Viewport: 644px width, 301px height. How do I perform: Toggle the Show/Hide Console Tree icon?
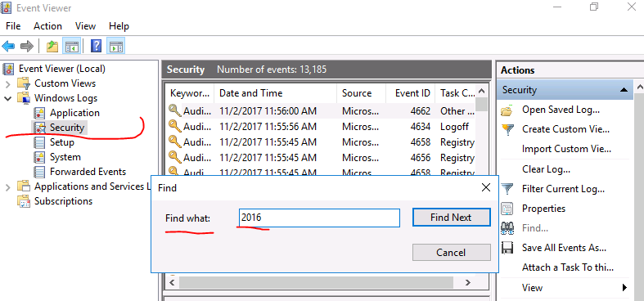coord(71,46)
